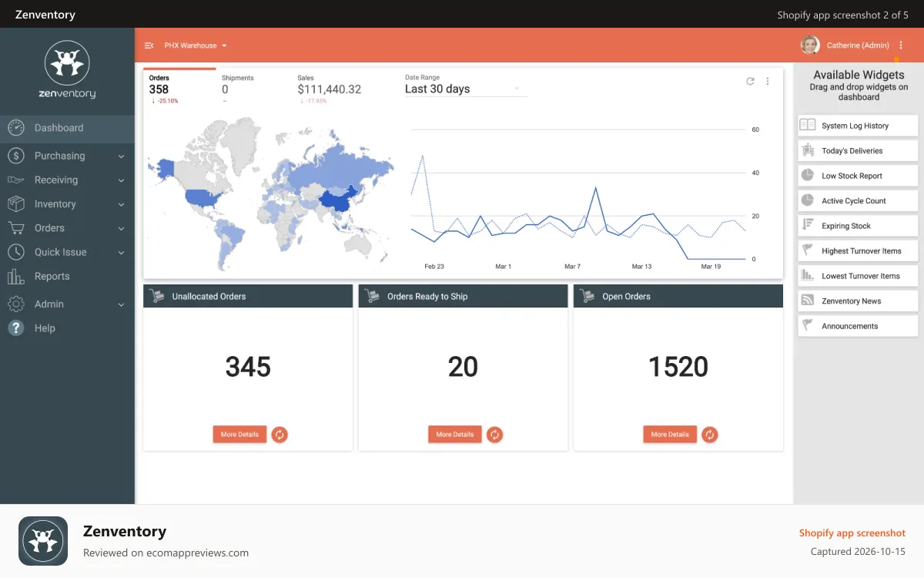
Task: Click the Quick Issue clock icon
Action: [16, 252]
